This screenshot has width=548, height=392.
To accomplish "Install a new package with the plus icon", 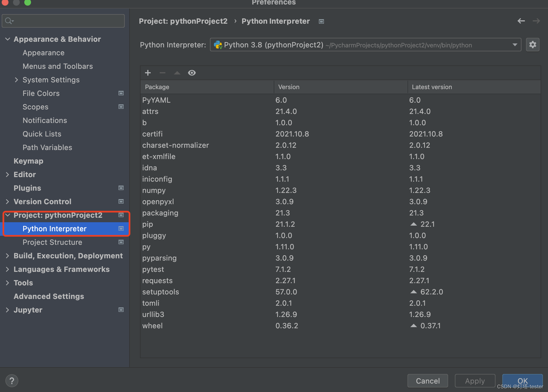I will tap(148, 73).
